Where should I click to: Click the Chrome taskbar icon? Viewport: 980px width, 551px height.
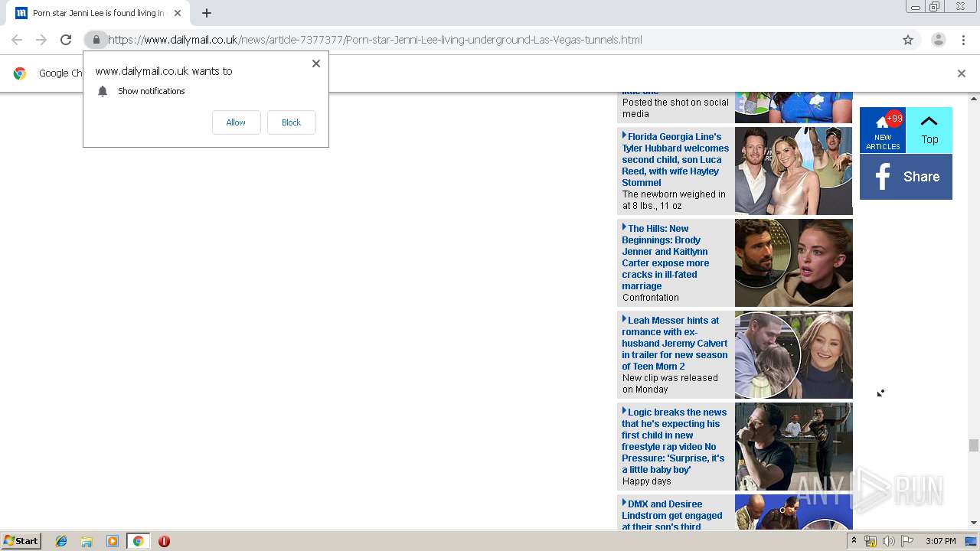(138, 541)
